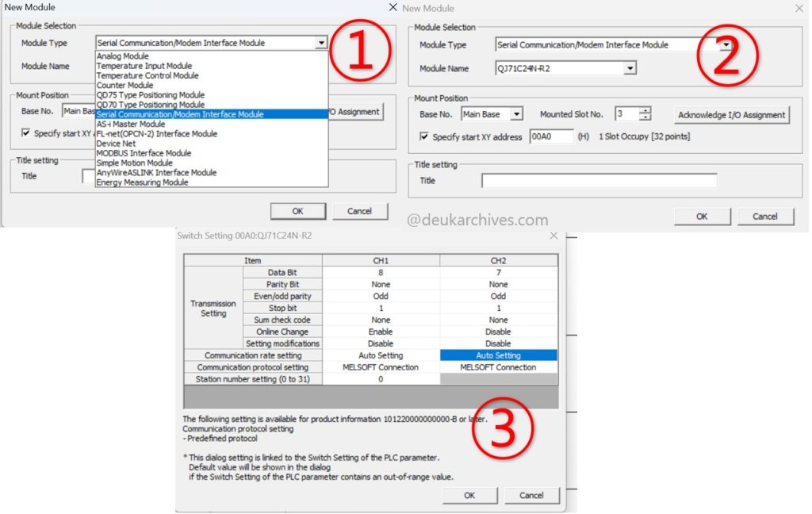Close the Switch Setting dialog

tap(553, 236)
